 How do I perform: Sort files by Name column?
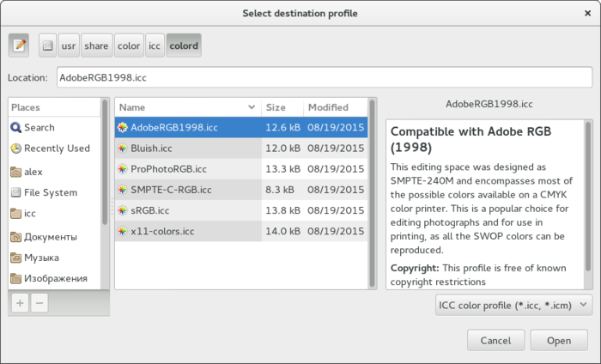click(x=188, y=107)
